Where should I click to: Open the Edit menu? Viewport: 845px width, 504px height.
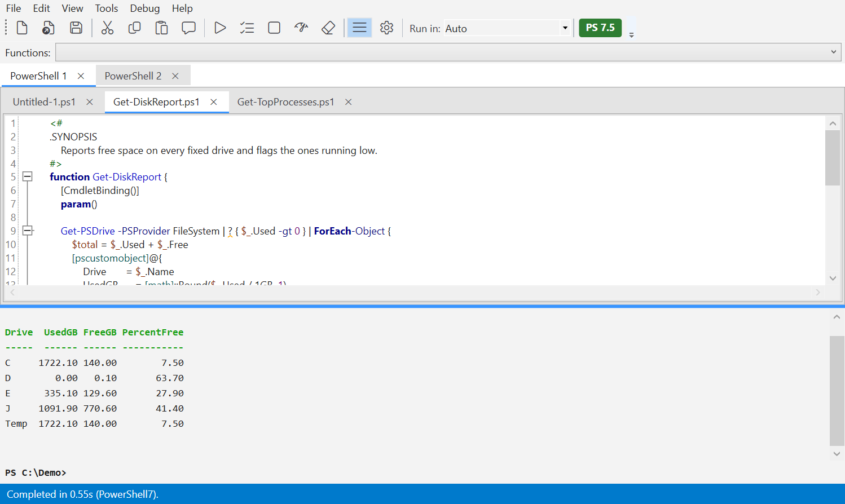point(41,8)
